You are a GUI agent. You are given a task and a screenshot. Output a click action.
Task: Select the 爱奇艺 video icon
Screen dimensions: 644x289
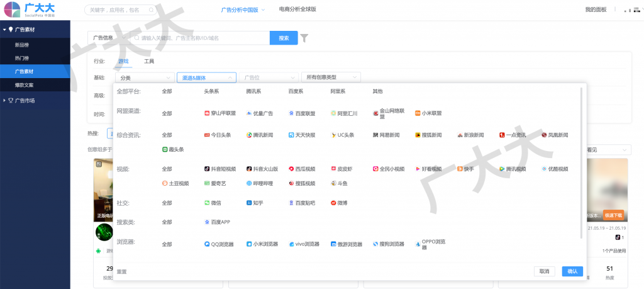point(207,183)
